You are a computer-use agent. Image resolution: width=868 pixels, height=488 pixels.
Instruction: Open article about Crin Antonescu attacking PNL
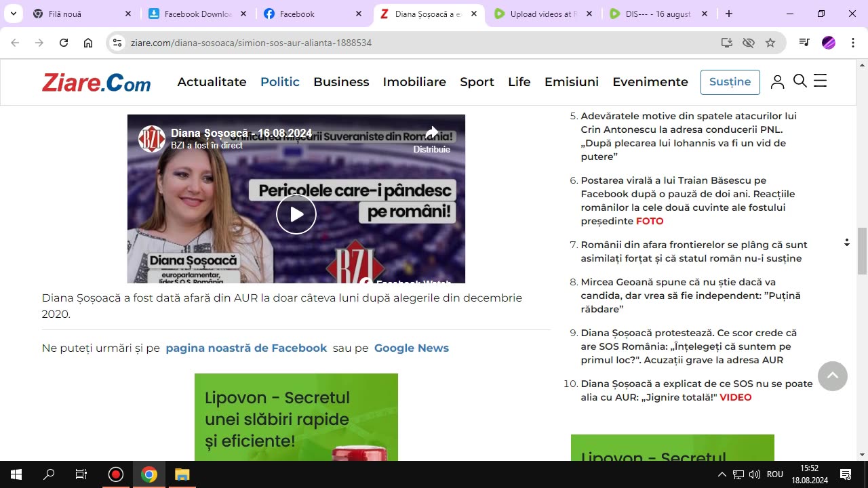688,136
